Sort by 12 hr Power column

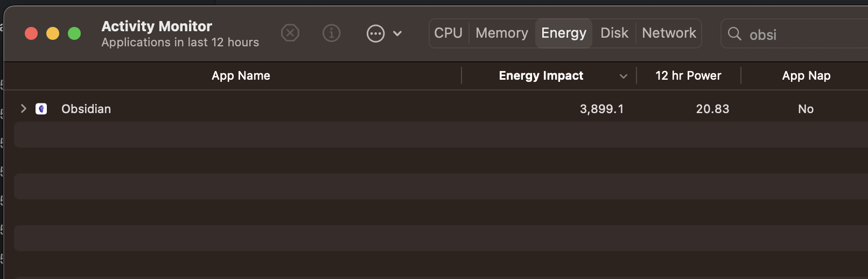click(688, 76)
